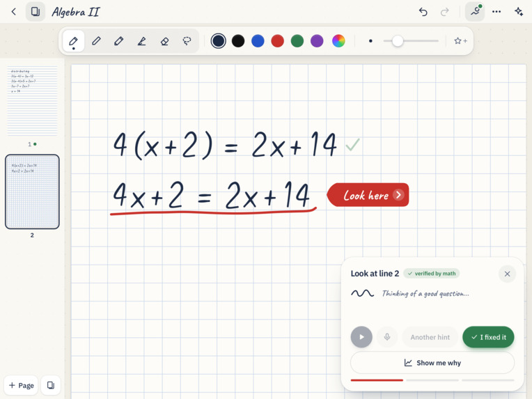This screenshot has height=399, width=532.
Task: Pick the highlighter tool
Action: click(142, 41)
